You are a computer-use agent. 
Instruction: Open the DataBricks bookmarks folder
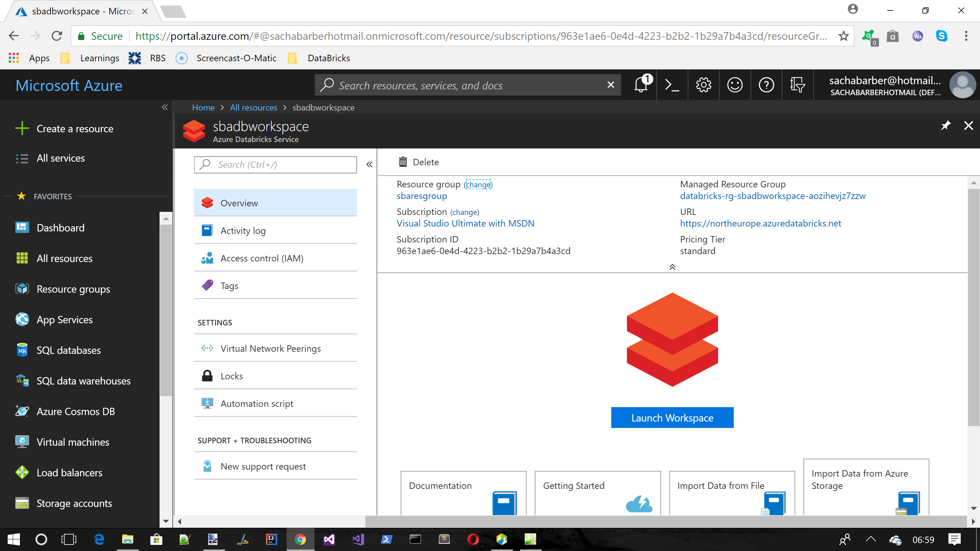coord(318,58)
